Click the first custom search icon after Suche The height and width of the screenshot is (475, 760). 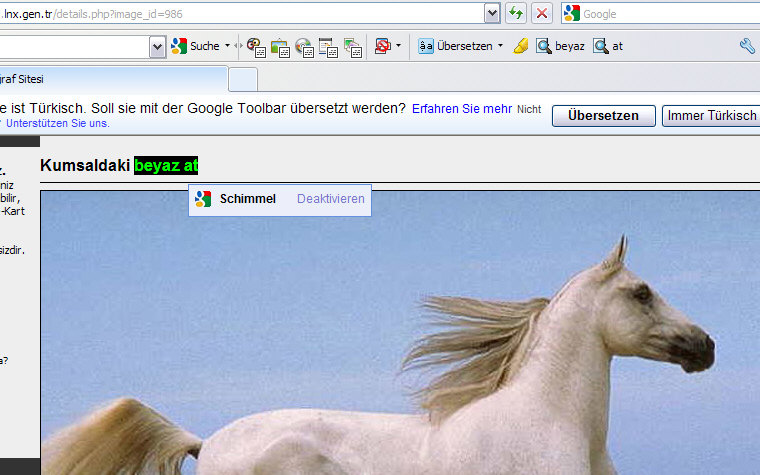[255, 46]
